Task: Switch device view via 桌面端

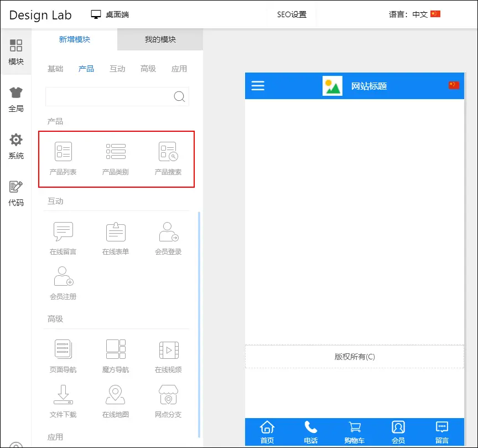Action: pos(110,14)
